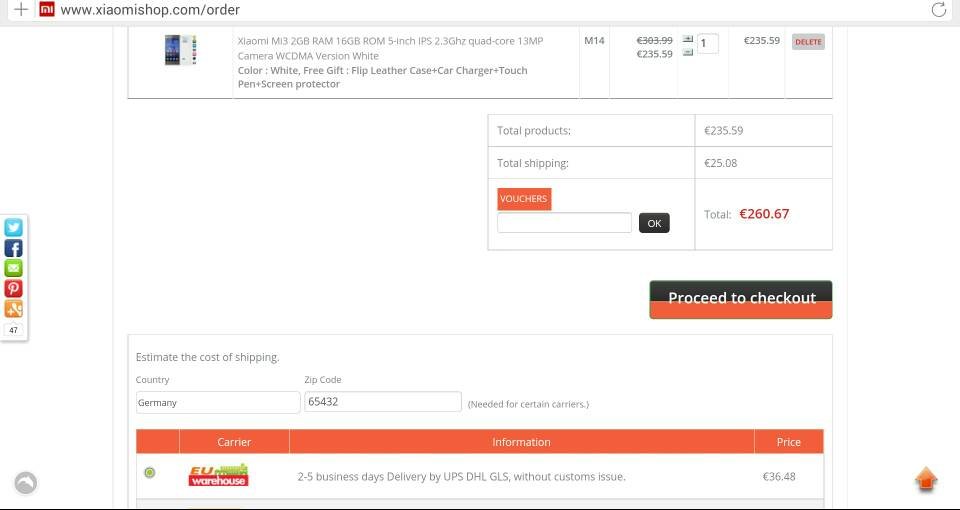Focus the voucher code input field

pos(564,223)
